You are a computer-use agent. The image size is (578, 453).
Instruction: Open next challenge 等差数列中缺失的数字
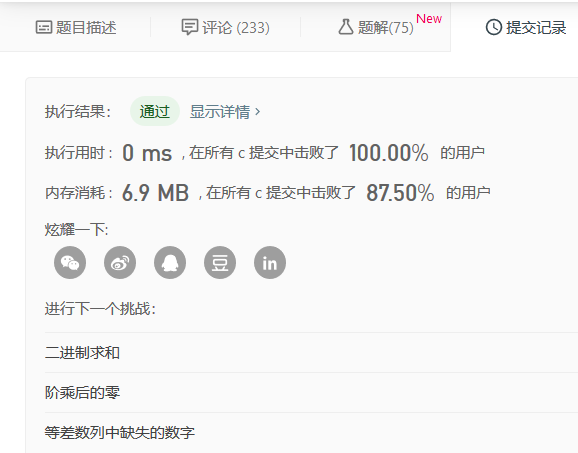point(120,432)
